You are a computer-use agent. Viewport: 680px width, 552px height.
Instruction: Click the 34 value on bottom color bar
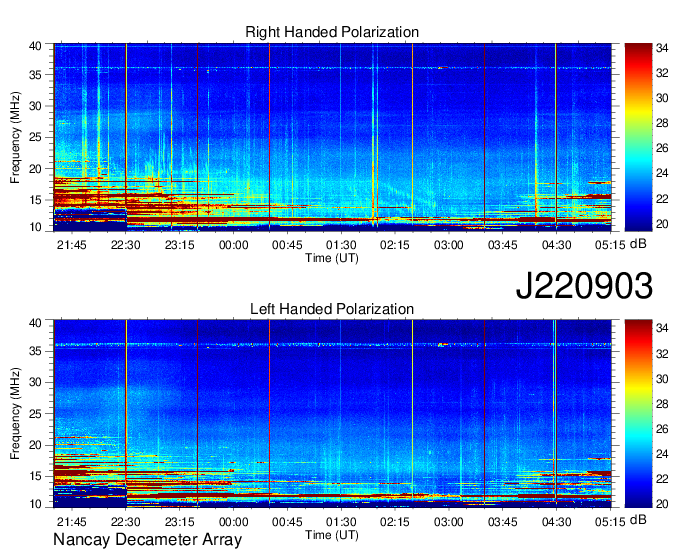(x=662, y=328)
